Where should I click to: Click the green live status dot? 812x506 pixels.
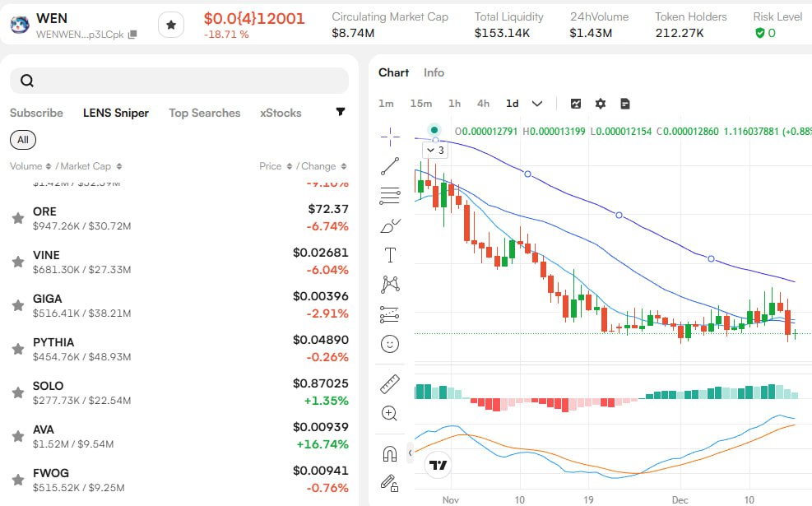pyautogui.click(x=434, y=130)
